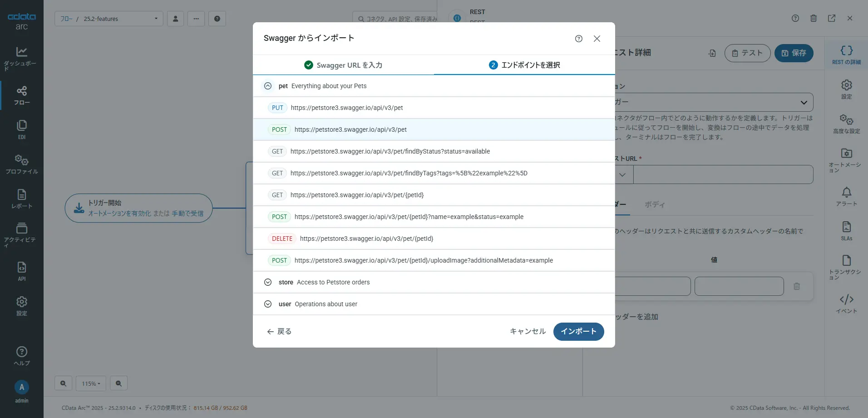
Task: Open the REST の詳細 panel tab
Action: [847, 55]
